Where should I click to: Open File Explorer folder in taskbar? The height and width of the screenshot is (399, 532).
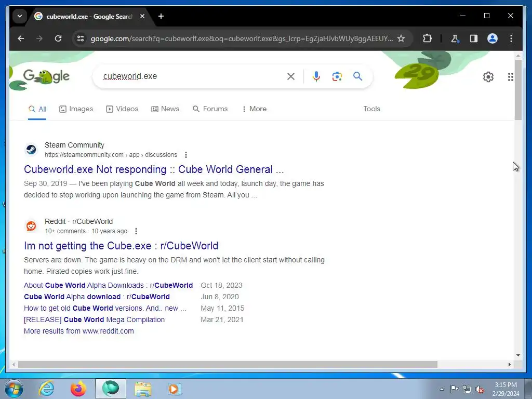point(143,389)
